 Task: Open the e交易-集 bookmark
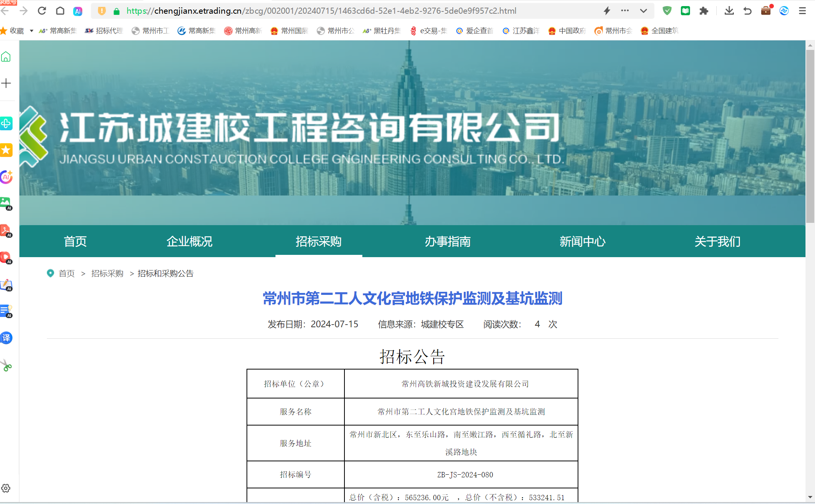[428, 31]
